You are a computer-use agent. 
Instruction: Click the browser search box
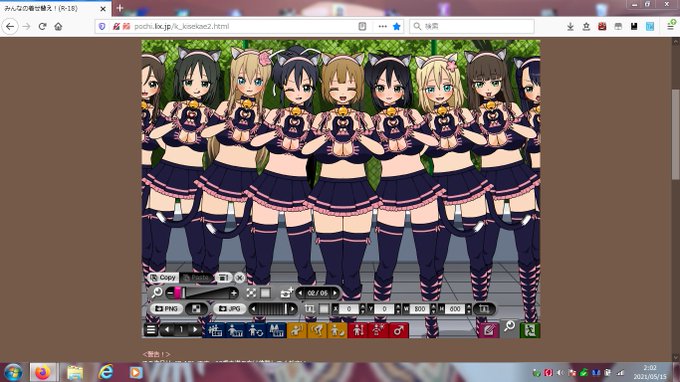click(x=472, y=26)
